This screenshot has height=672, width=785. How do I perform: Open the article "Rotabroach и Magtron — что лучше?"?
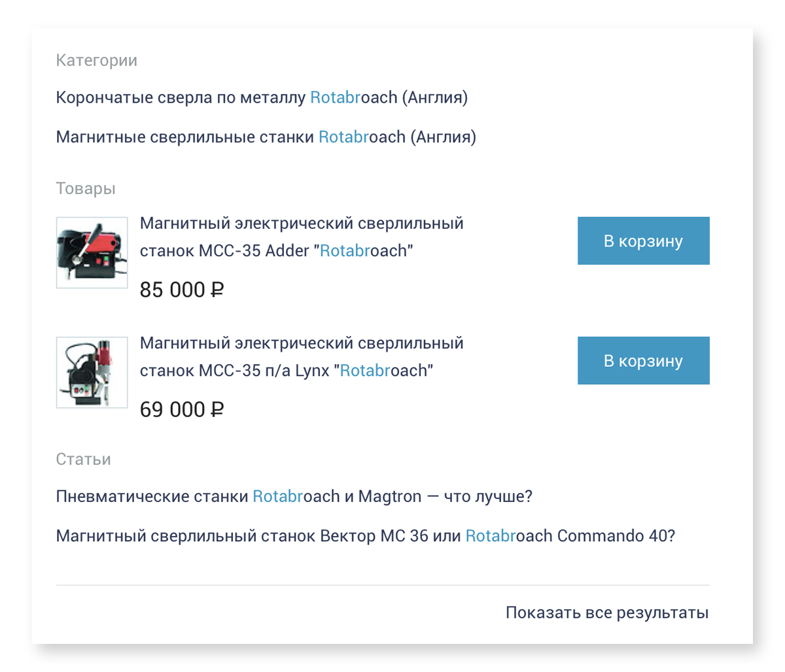(x=294, y=497)
